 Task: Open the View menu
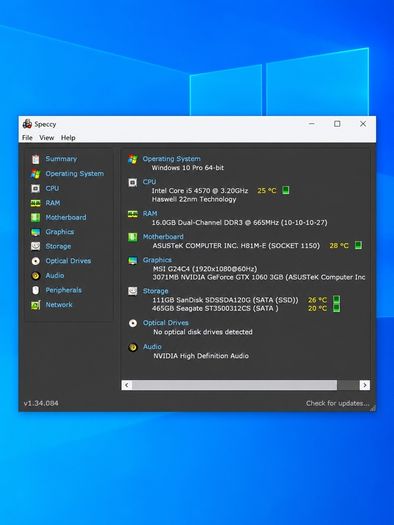pyautogui.click(x=47, y=138)
